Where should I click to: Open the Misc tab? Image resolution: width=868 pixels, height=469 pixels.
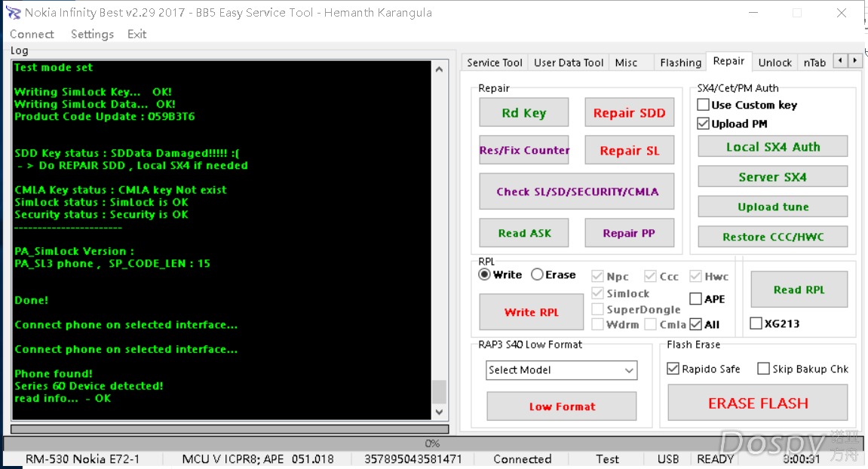click(x=626, y=63)
